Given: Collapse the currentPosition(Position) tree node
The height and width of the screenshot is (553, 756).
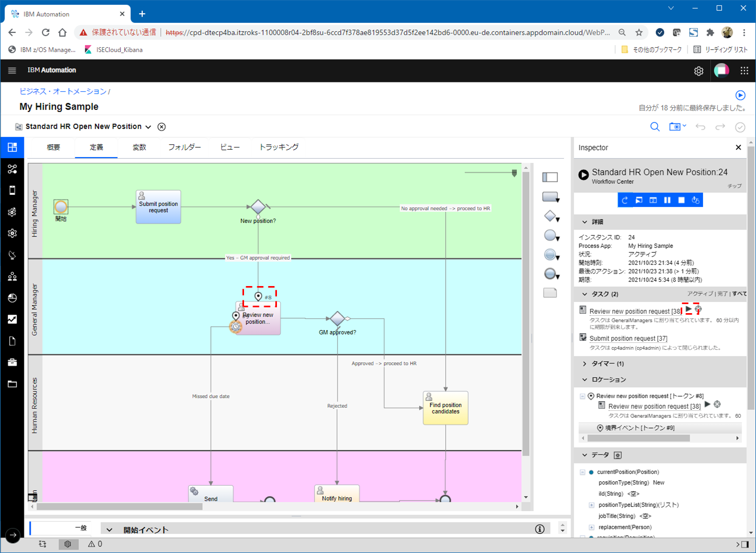Looking at the screenshot, I should pos(583,472).
